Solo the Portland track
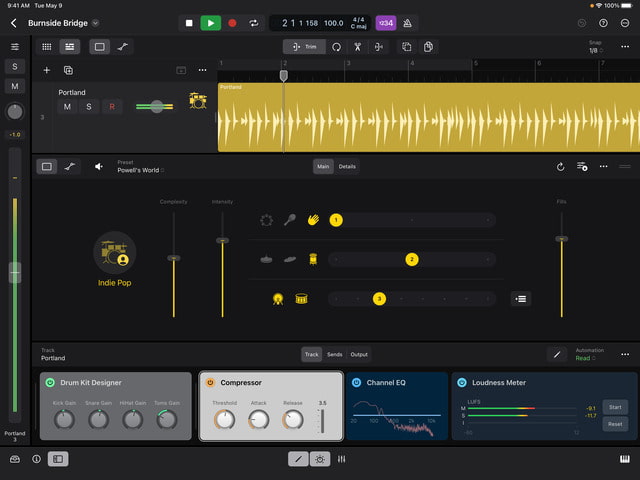 (88, 107)
